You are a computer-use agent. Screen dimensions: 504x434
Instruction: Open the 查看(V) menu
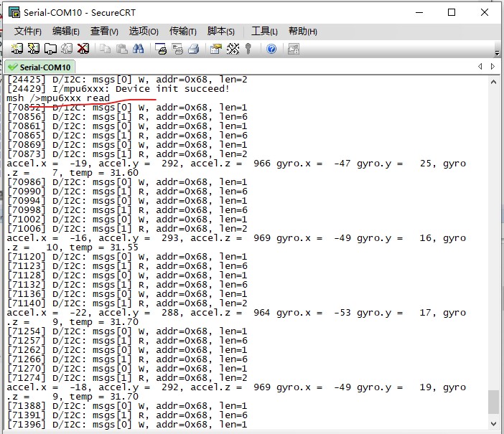tap(104, 31)
